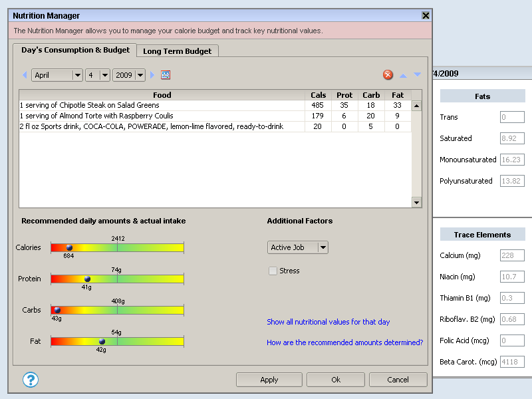Click the Calories intake marker on bar
This screenshot has height=399, width=532.
[69, 247]
